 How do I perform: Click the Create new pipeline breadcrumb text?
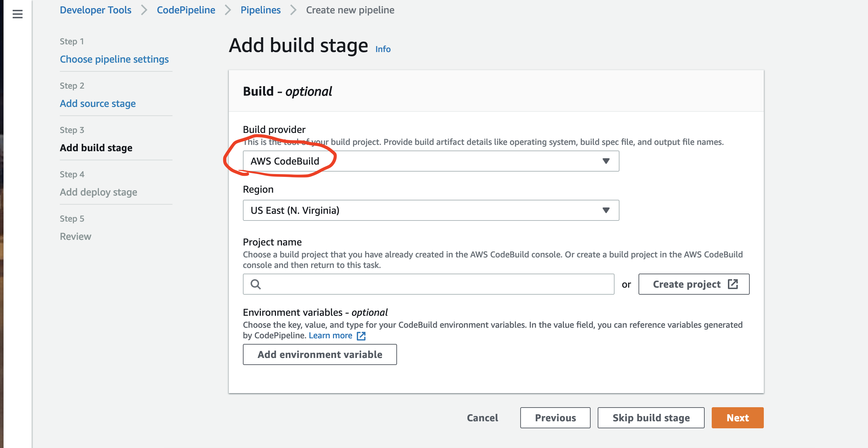click(x=350, y=10)
